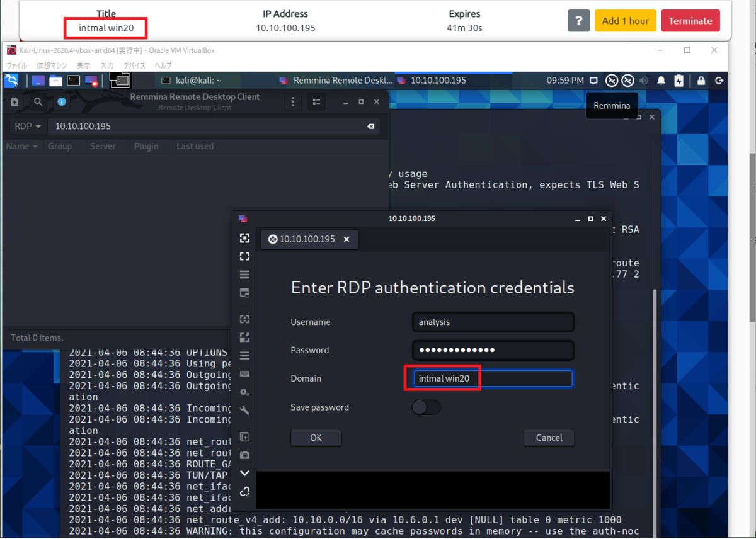This screenshot has height=539, width=756.
Task: Open the tools wrench icon in RDP sidebar
Action: (x=245, y=411)
